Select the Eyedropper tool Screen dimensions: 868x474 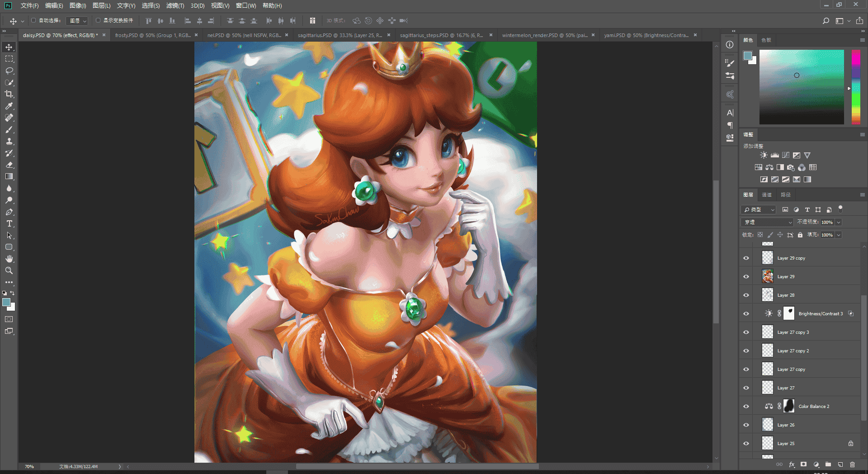[x=9, y=106]
